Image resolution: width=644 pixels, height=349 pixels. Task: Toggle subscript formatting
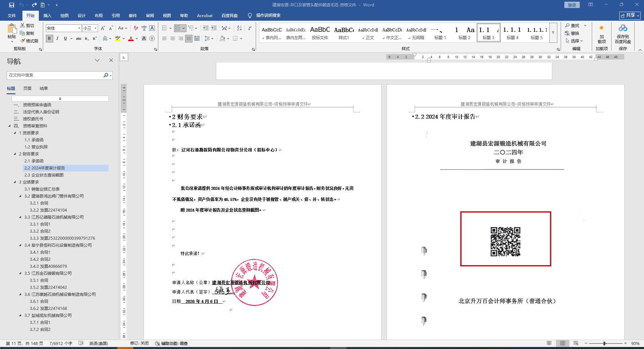click(87, 39)
